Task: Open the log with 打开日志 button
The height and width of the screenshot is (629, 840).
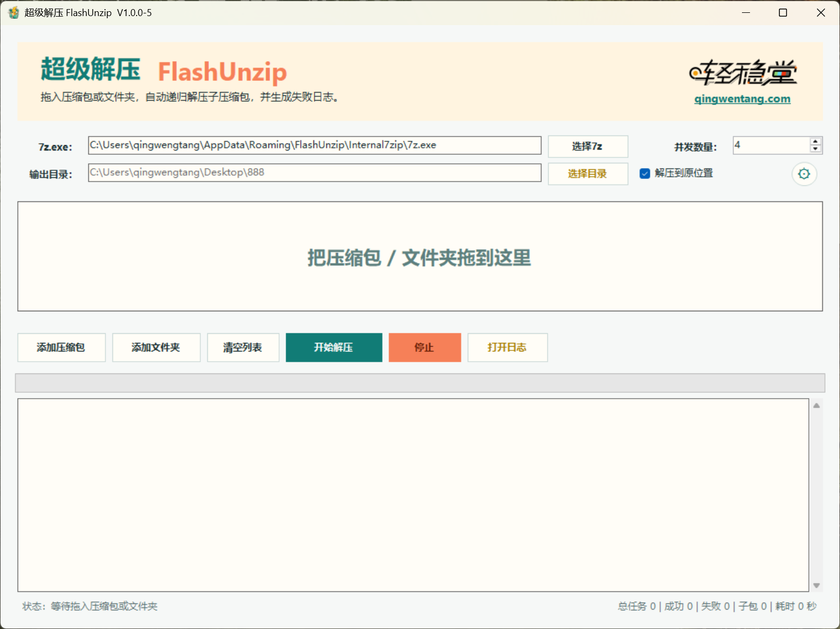Action: (x=507, y=348)
